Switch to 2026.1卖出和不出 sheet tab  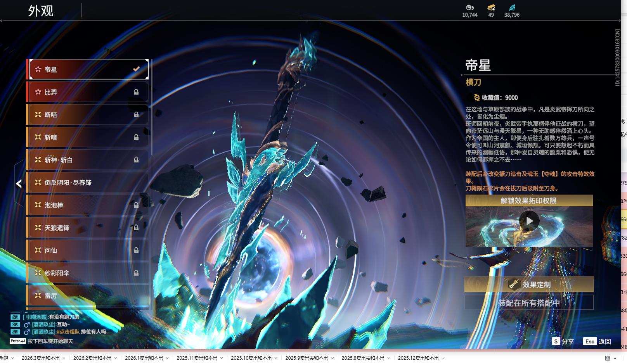coord(144,358)
